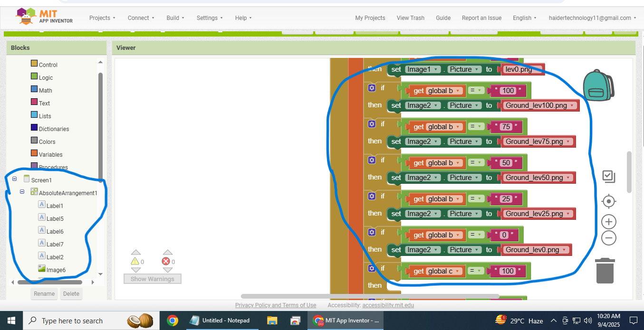
Task: Open the gear on the 'global b = 0' if block
Action: point(372,232)
